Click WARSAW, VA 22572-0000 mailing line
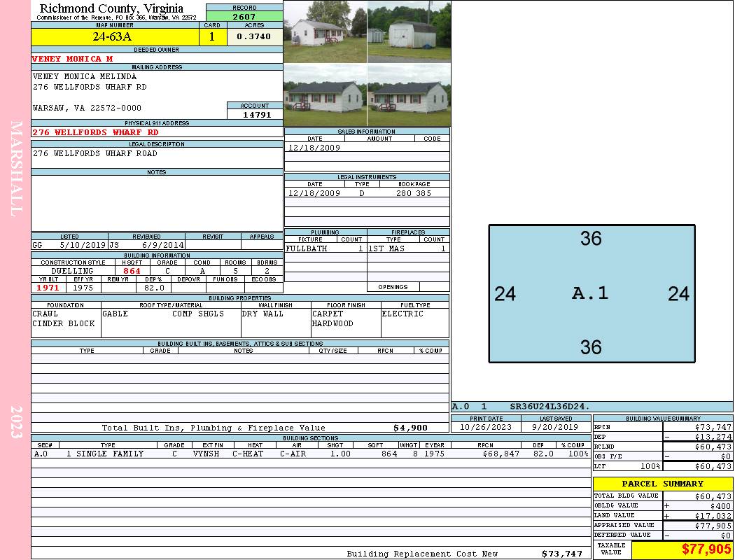Screen dimensions: 735x560 tap(87, 108)
